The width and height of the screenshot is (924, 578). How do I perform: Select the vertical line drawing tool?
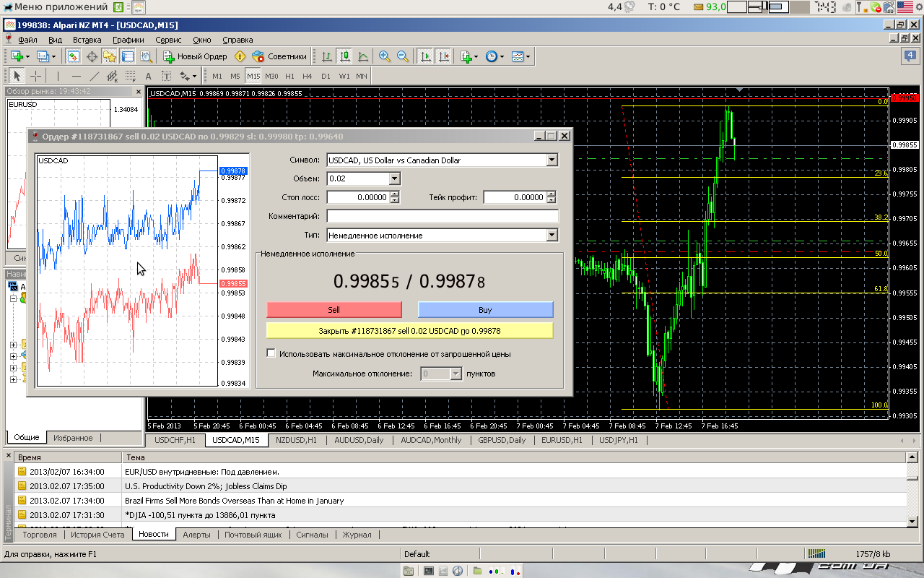58,76
